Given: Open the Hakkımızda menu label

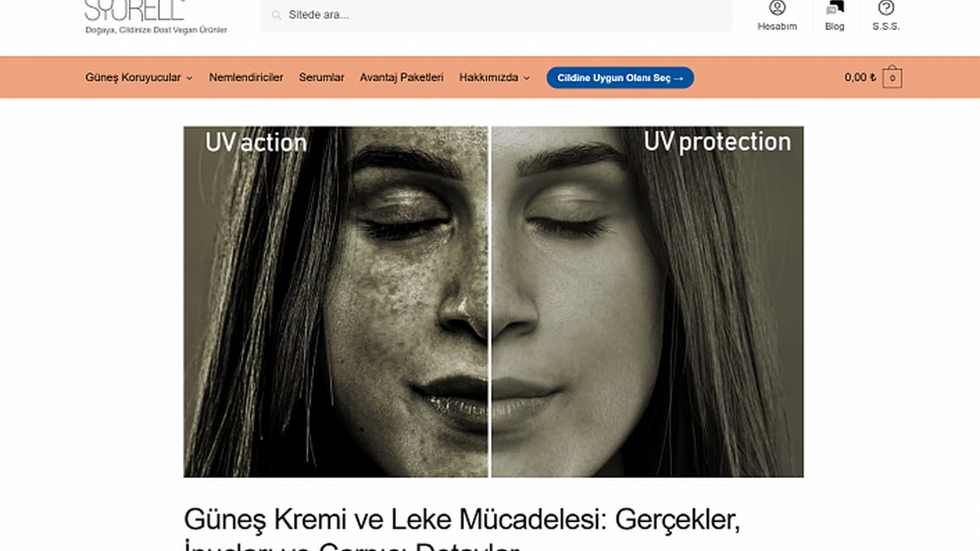Looking at the screenshot, I should point(488,77).
